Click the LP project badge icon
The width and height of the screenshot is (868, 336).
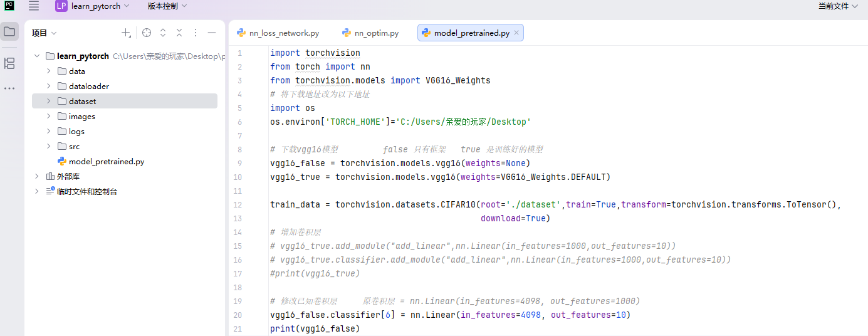coord(61,6)
